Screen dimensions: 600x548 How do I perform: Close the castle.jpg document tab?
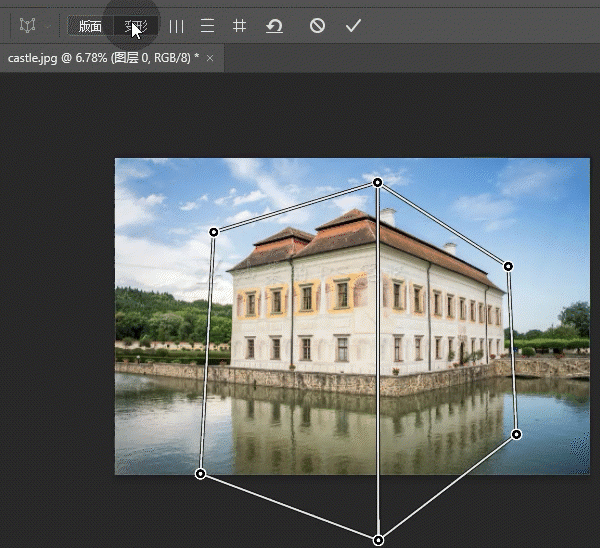(210, 58)
